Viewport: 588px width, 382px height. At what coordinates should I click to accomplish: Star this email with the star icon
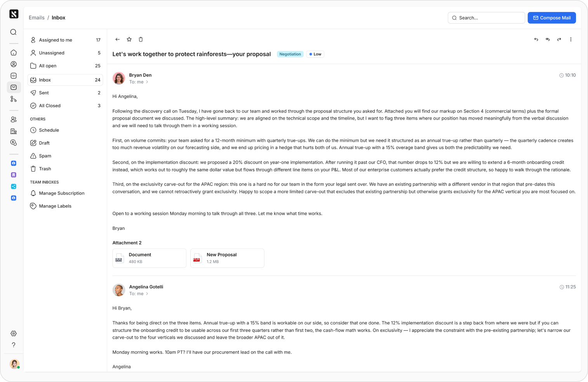pyautogui.click(x=129, y=39)
